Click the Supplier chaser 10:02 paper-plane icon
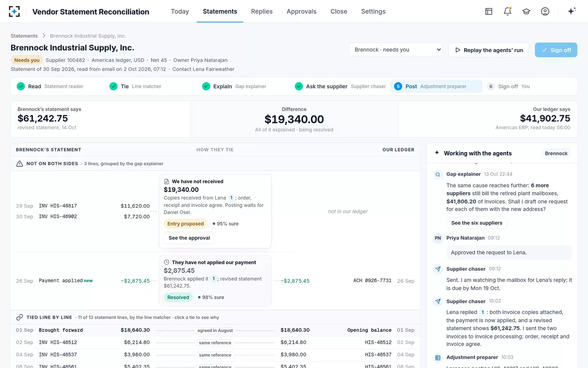This screenshot has height=368, width=588. (x=438, y=301)
